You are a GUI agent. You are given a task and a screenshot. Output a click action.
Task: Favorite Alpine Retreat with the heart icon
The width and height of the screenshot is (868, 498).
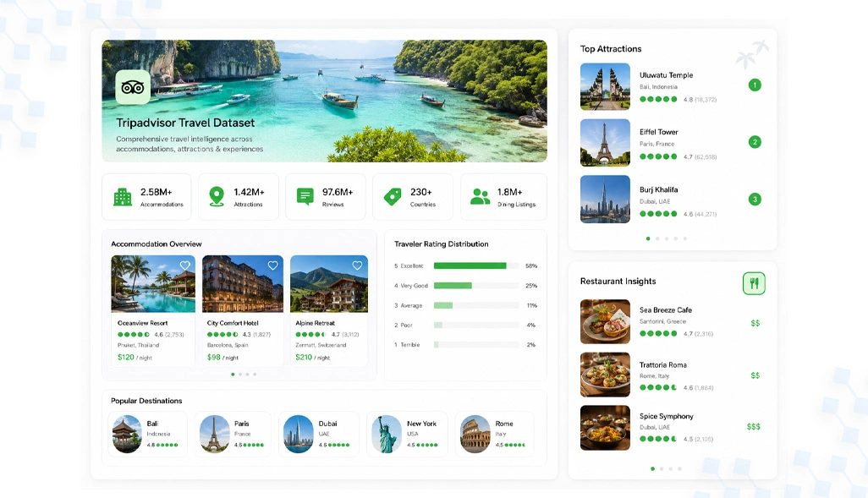pos(358,265)
